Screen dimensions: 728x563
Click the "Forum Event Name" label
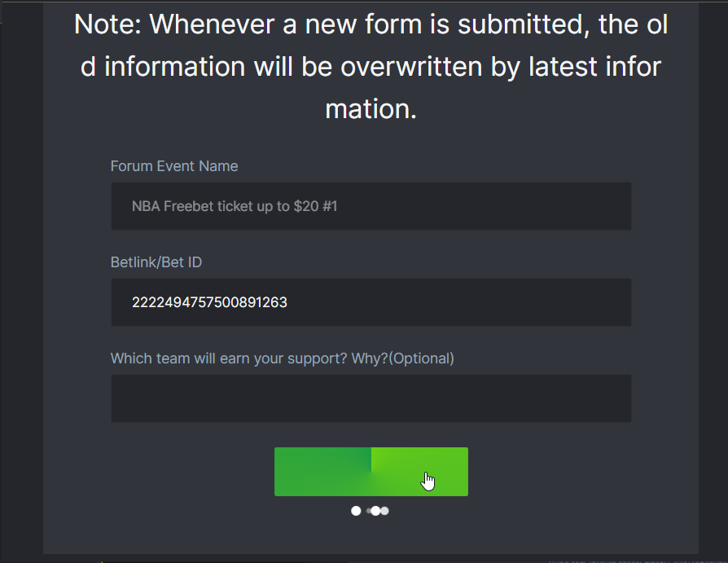pyautogui.click(x=174, y=166)
